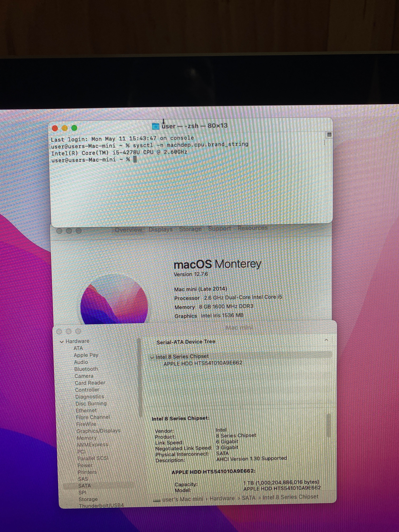Collapse the Serial-ATA Device Tree header chevron
This screenshot has width=399, height=532.
click(x=326, y=340)
